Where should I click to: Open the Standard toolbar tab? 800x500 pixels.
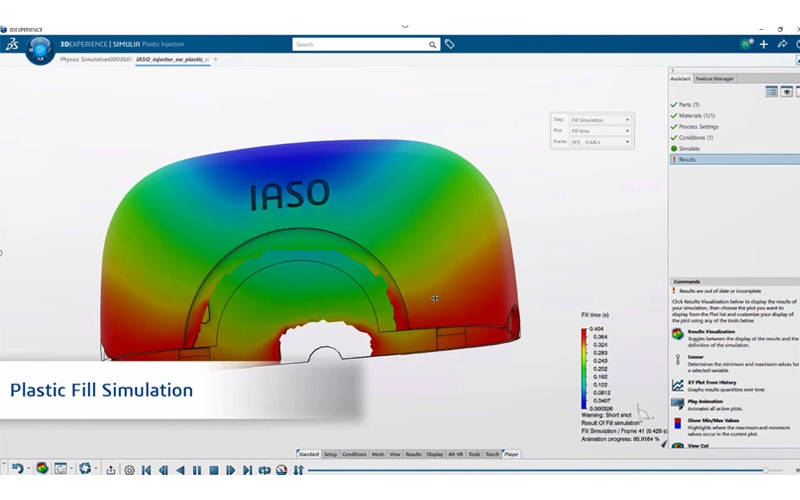click(309, 454)
